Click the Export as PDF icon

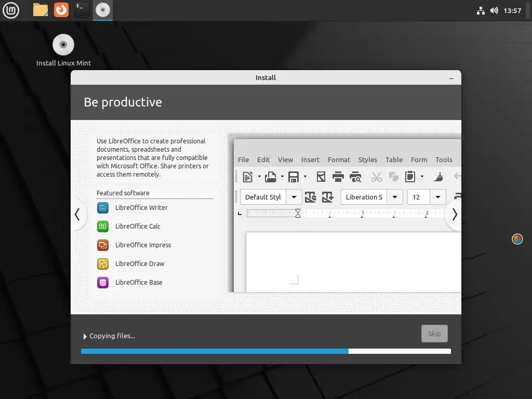coord(321,177)
